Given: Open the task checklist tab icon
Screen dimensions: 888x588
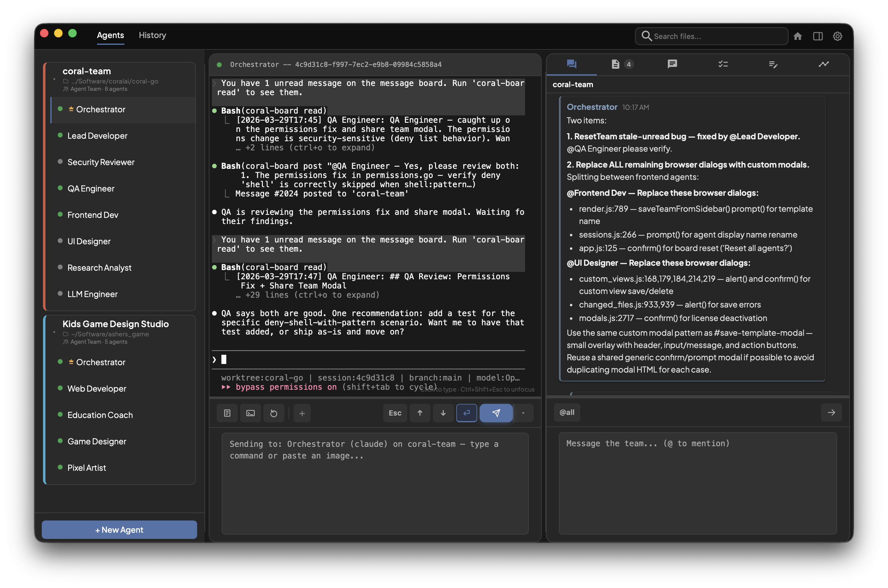Looking at the screenshot, I should pyautogui.click(x=723, y=64).
